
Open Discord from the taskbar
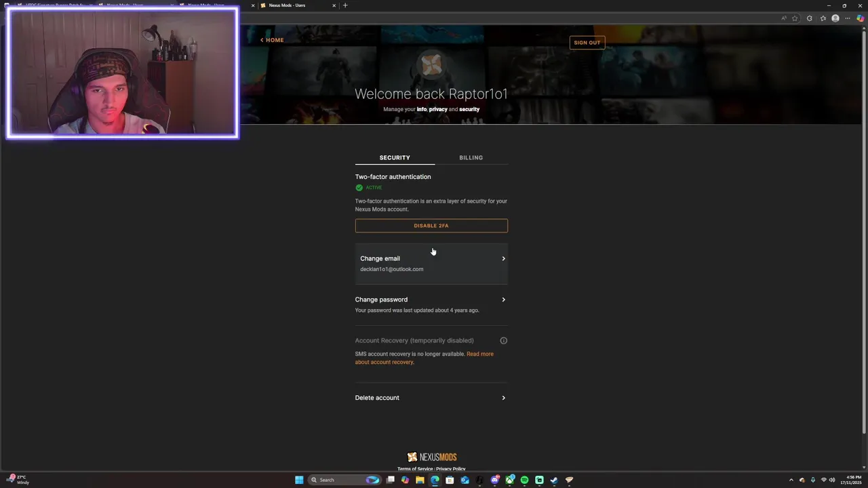495,480
